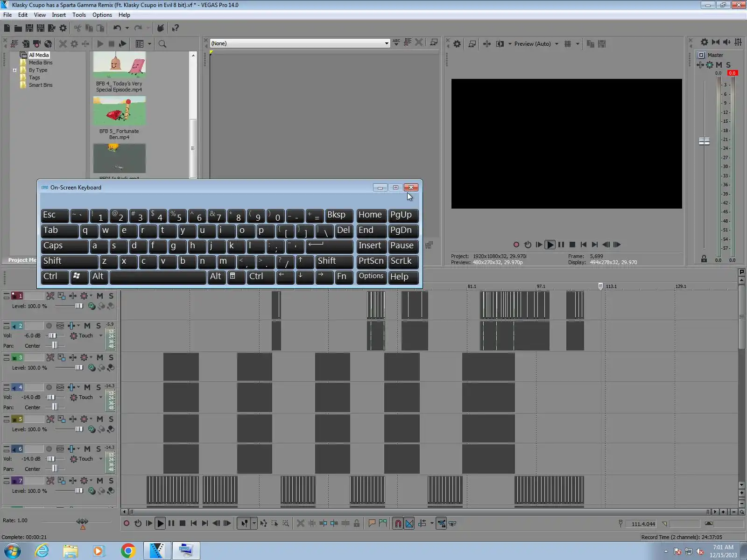Open the What's This help icon
The height and width of the screenshot is (560, 747).
click(x=176, y=28)
